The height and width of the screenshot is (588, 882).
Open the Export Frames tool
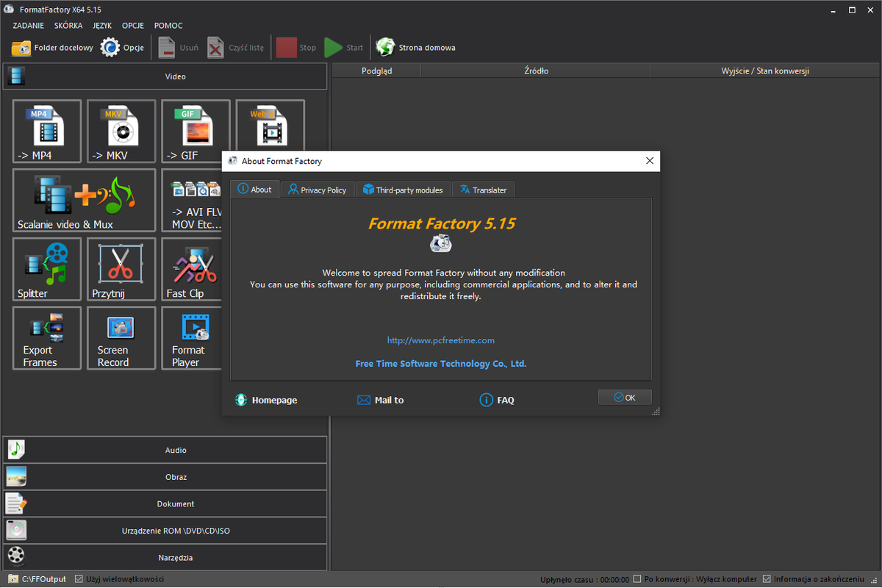pos(47,338)
